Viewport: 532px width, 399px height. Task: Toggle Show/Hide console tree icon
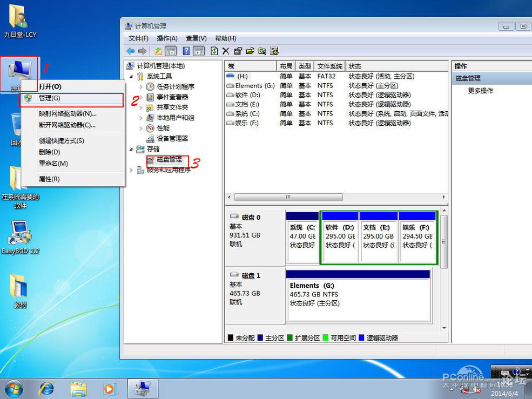tap(171, 51)
